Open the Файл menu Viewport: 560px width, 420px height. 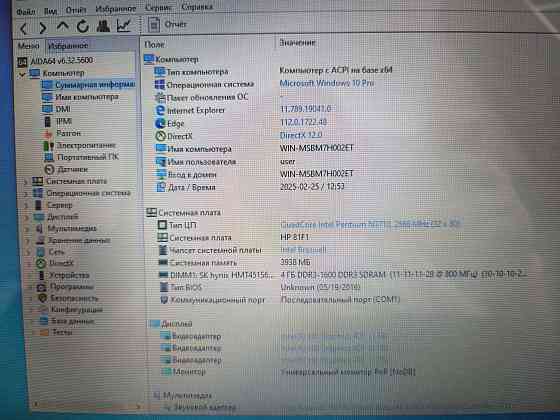(26, 12)
